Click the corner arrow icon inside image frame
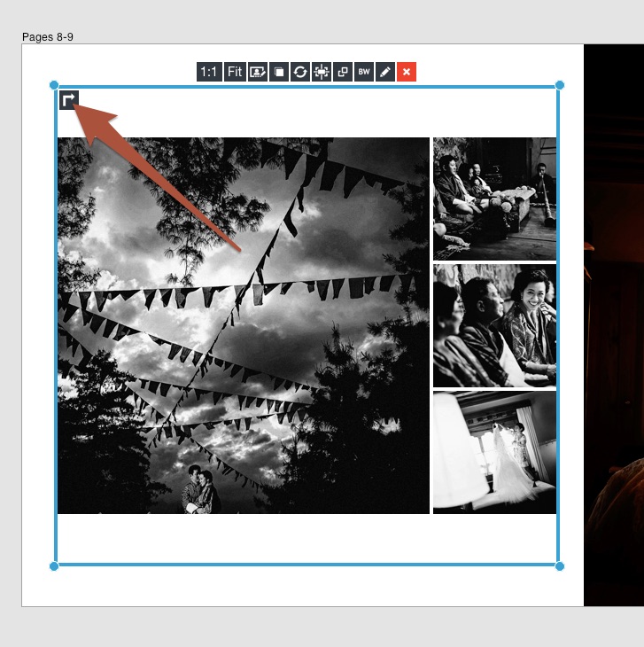The height and width of the screenshot is (647, 644). click(x=69, y=100)
